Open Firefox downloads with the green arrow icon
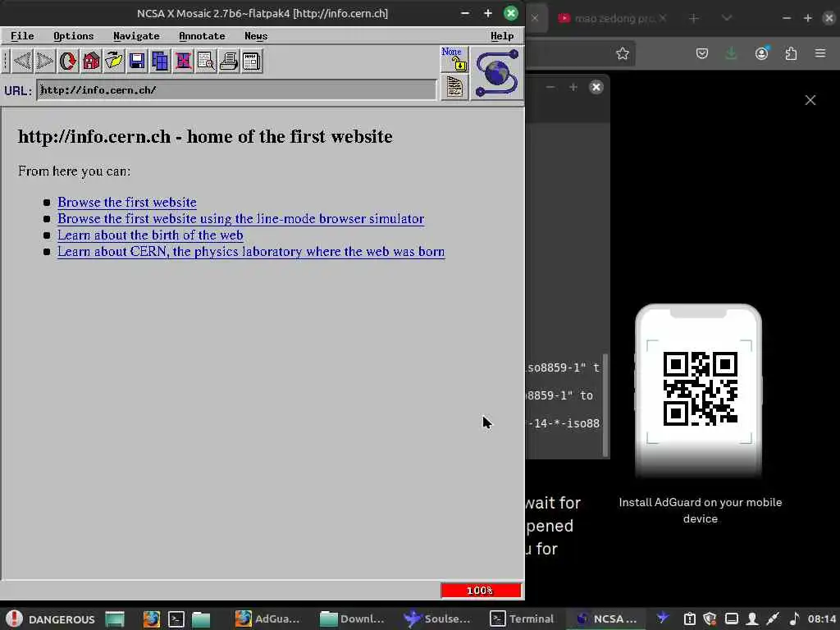The height and width of the screenshot is (630, 840). pos(731,53)
